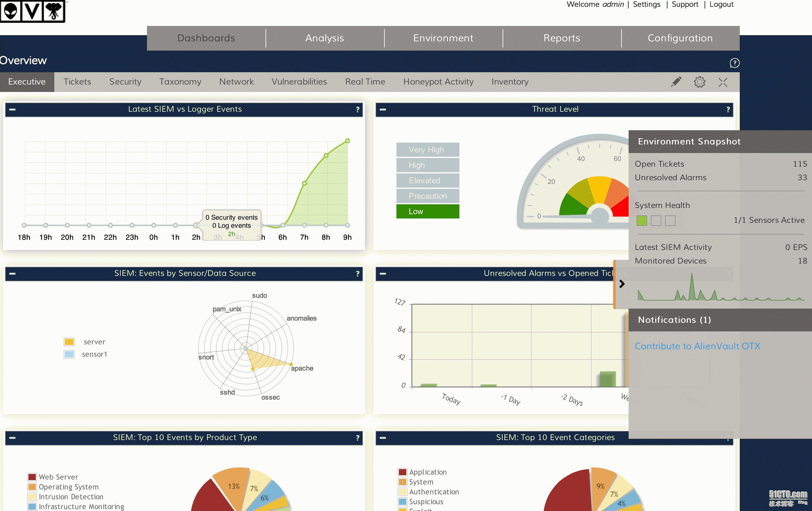The width and height of the screenshot is (812, 511).
Task: Click the 7h data point on the SIEM line
Action: click(x=304, y=183)
